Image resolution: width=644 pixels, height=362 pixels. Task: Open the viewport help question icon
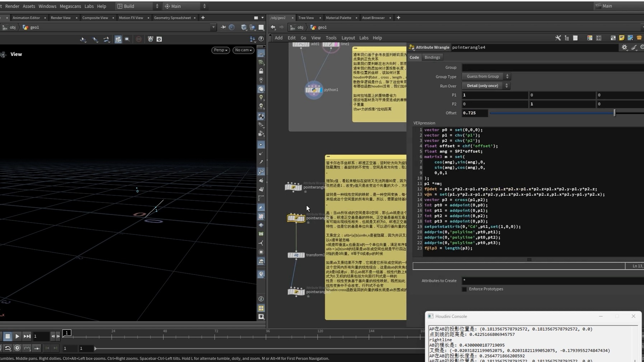click(261, 39)
